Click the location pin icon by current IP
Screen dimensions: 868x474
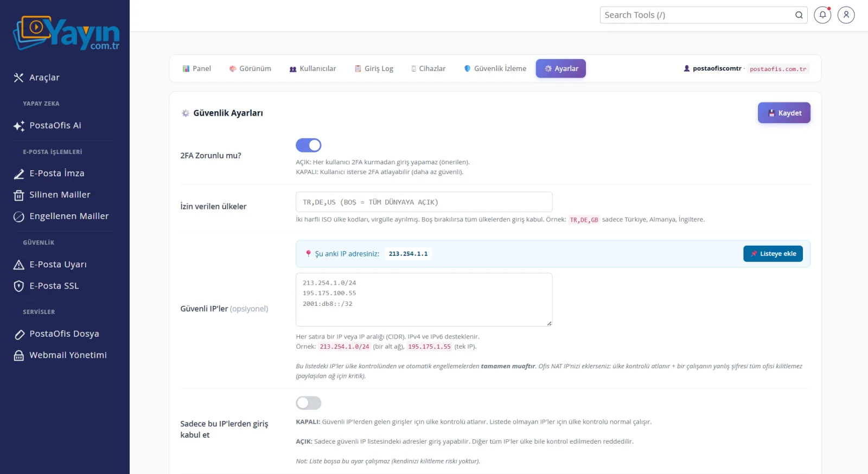click(308, 254)
